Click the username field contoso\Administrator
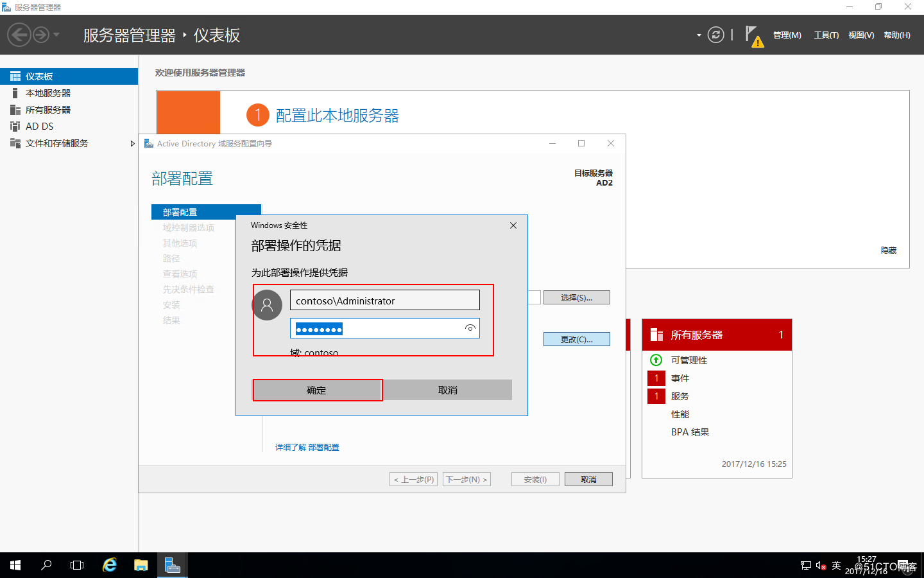 click(x=385, y=300)
